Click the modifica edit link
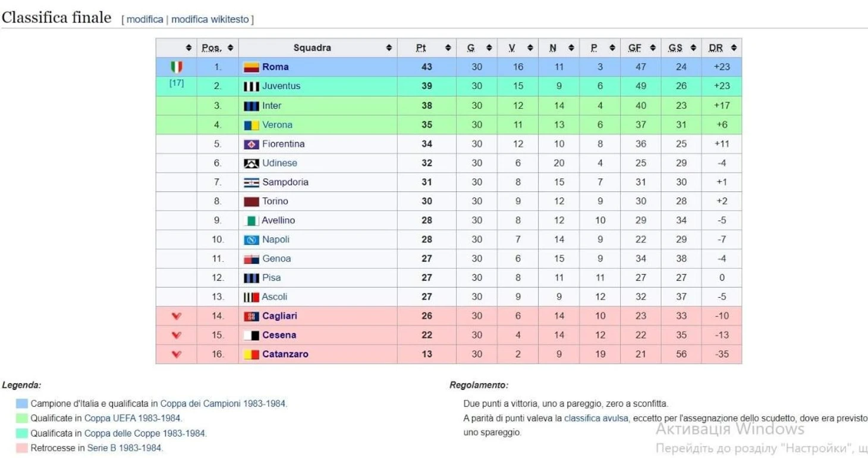 coord(144,19)
